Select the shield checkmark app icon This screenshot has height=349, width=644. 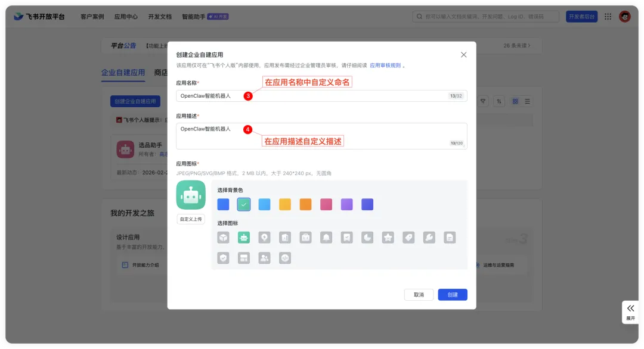pos(223,258)
